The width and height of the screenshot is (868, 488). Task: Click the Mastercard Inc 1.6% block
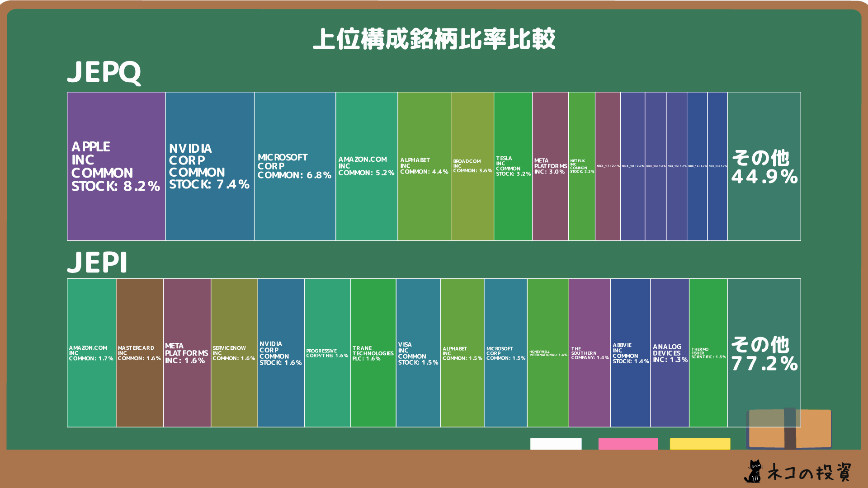tap(140, 353)
